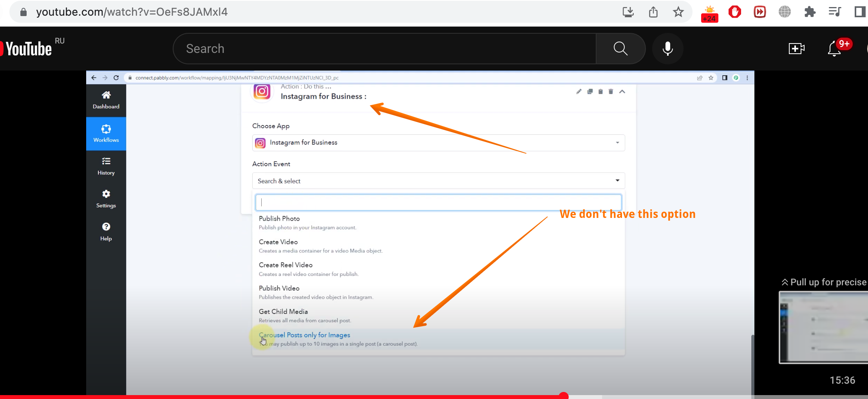Open History in the Pabbly sidebar
The height and width of the screenshot is (399, 868).
point(106,166)
